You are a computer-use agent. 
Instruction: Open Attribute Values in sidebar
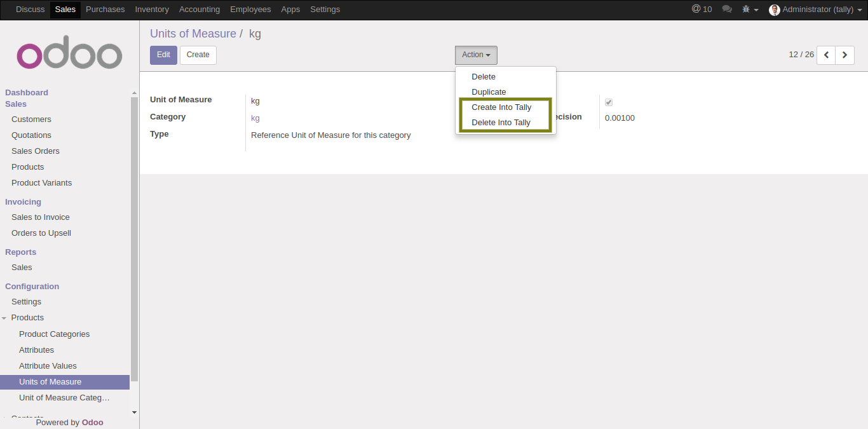(x=48, y=366)
